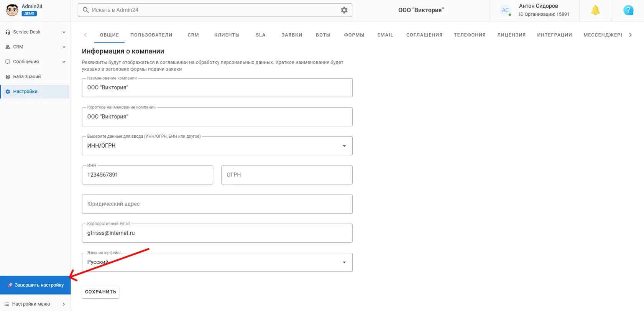Open the Язык интерфейса dropdown
The image size is (644, 311).
pyautogui.click(x=217, y=262)
